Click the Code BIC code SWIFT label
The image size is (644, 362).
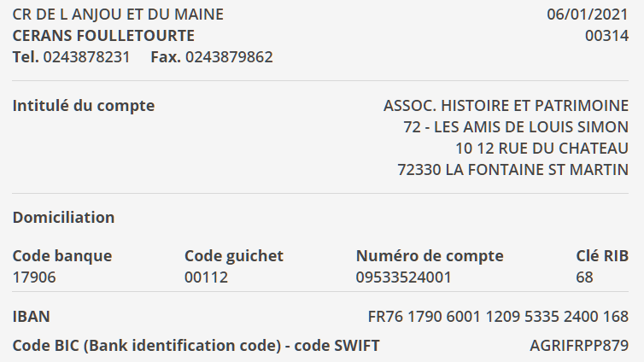(196, 346)
